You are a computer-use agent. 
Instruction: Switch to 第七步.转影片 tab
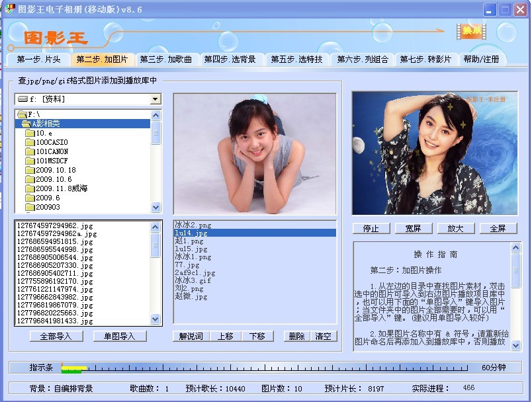coord(425,60)
